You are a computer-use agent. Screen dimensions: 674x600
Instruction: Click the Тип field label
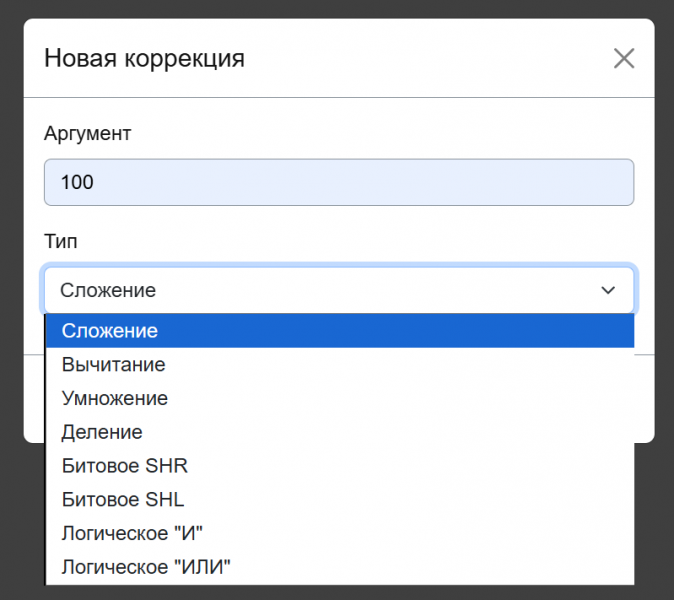[x=61, y=241]
